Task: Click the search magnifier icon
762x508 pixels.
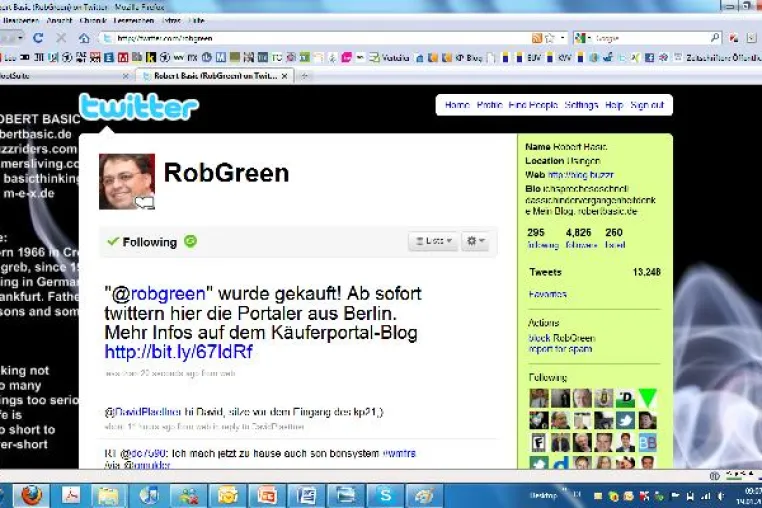Action: [x=714, y=37]
